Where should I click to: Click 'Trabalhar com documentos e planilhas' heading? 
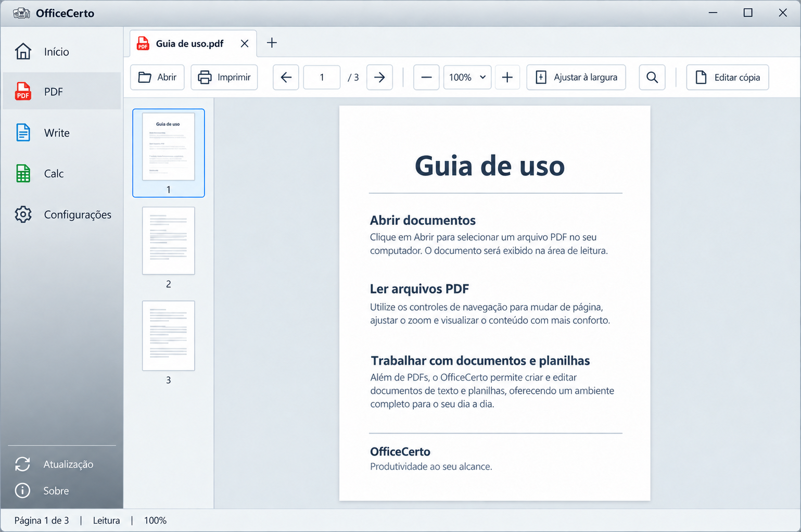[x=480, y=361]
